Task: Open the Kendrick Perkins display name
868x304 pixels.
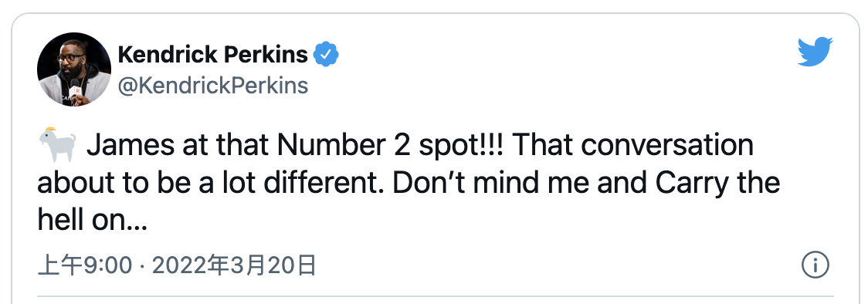Action: coord(212,54)
